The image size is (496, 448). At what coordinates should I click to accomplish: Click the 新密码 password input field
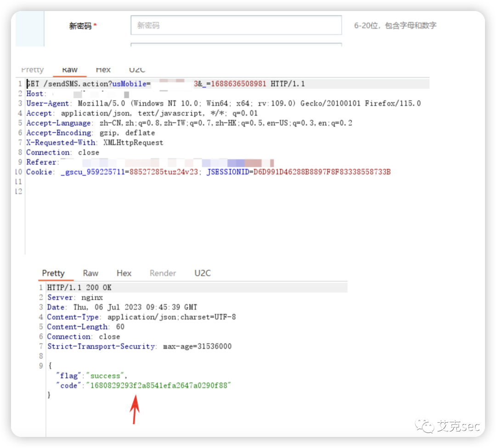tap(236, 25)
